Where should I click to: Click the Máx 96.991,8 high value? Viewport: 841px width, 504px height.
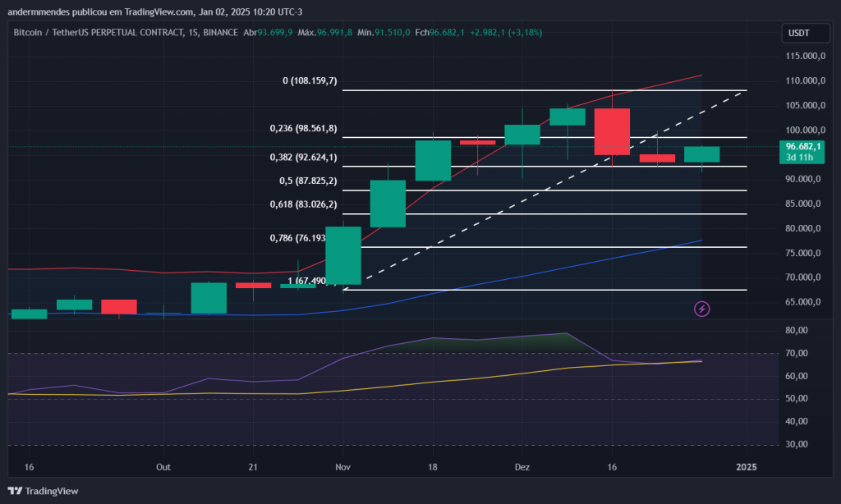point(325,33)
